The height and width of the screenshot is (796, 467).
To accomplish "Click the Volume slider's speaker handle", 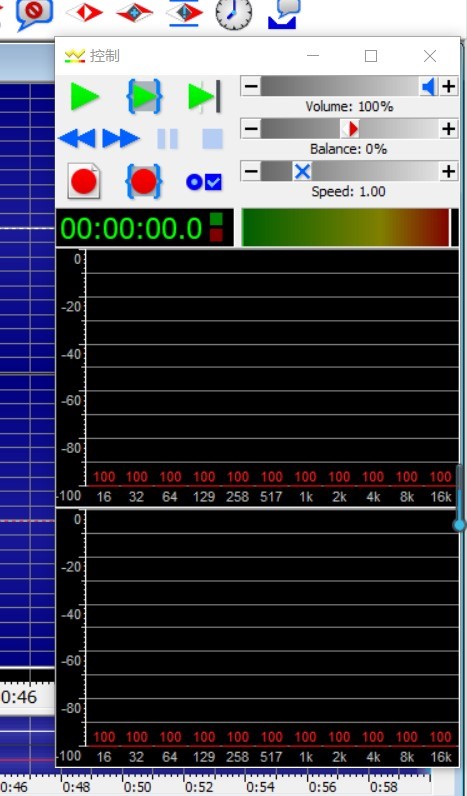I will click(429, 87).
